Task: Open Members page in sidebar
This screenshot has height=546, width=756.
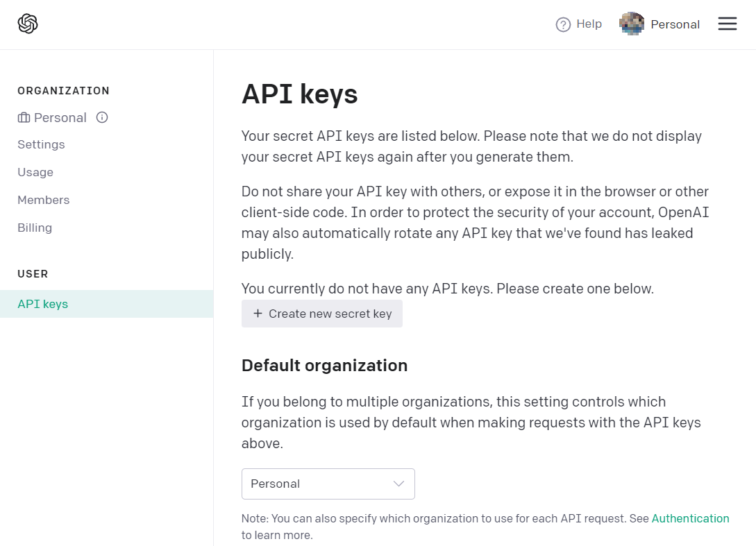Action: [x=44, y=200]
